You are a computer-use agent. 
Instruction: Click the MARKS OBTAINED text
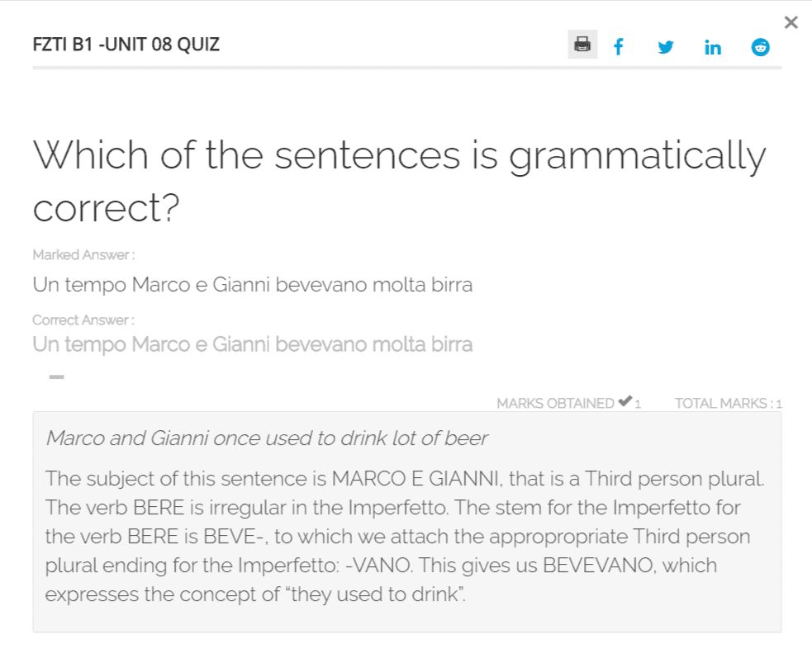[x=554, y=404]
